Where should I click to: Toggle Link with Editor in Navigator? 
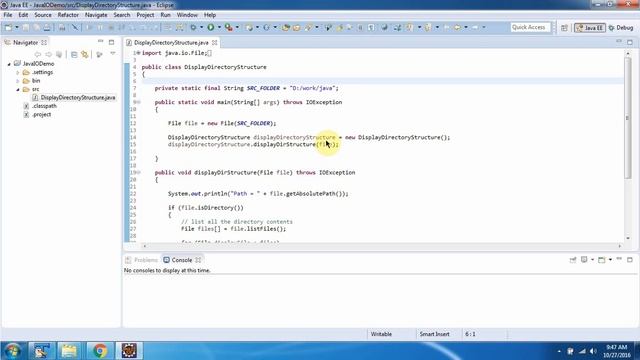point(85,54)
